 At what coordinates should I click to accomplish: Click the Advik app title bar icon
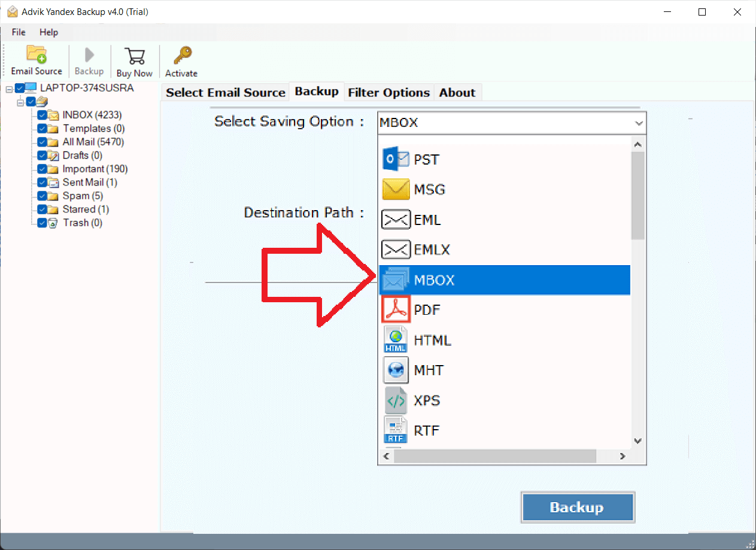[12, 12]
